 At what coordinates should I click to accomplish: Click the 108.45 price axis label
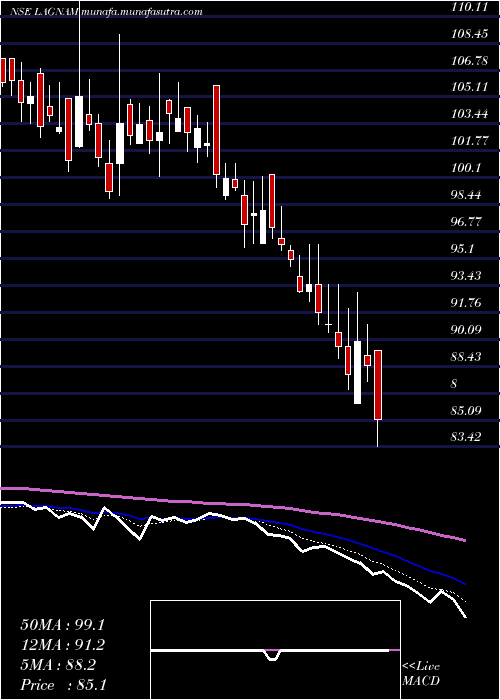(469, 33)
